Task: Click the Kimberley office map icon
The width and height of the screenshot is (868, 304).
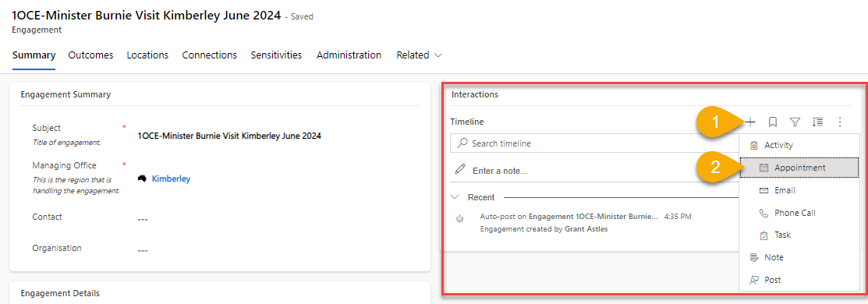Action: pyautogui.click(x=142, y=179)
